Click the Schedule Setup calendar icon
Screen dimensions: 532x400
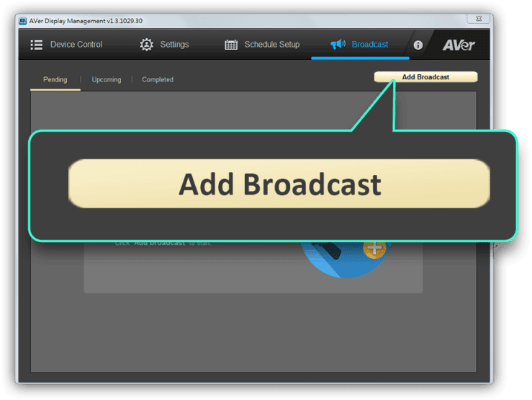(x=231, y=45)
